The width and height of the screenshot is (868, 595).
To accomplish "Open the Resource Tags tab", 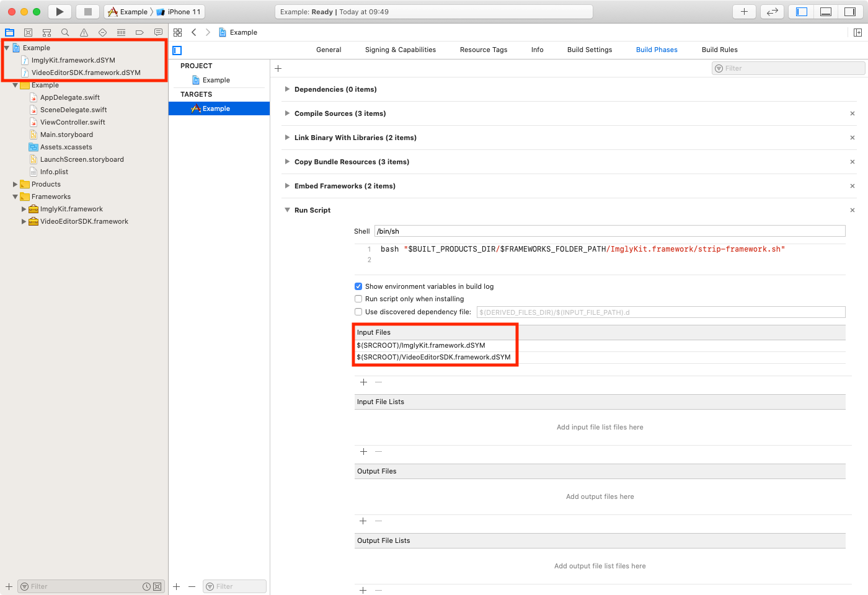I will pos(484,50).
